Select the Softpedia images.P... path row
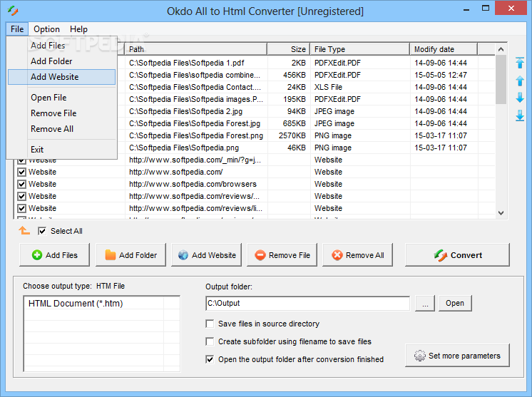Viewport: 532px width, 397px height. [x=196, y=99]
